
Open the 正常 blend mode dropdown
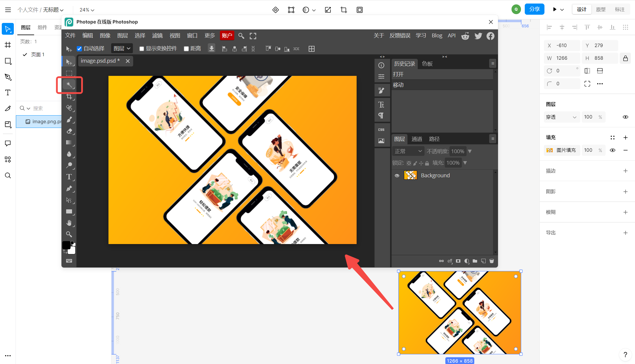[408, 151]
